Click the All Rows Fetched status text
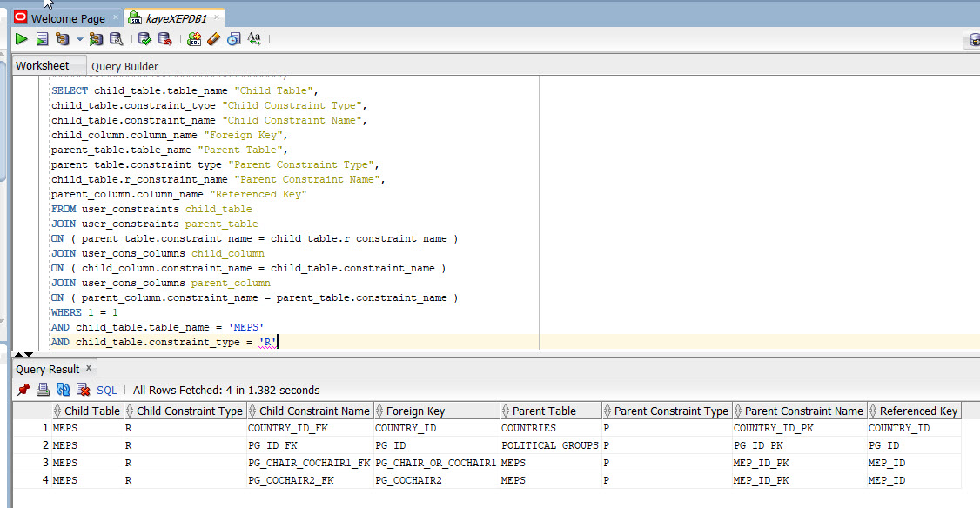This screenshot has width=980, height=508. 226,391
